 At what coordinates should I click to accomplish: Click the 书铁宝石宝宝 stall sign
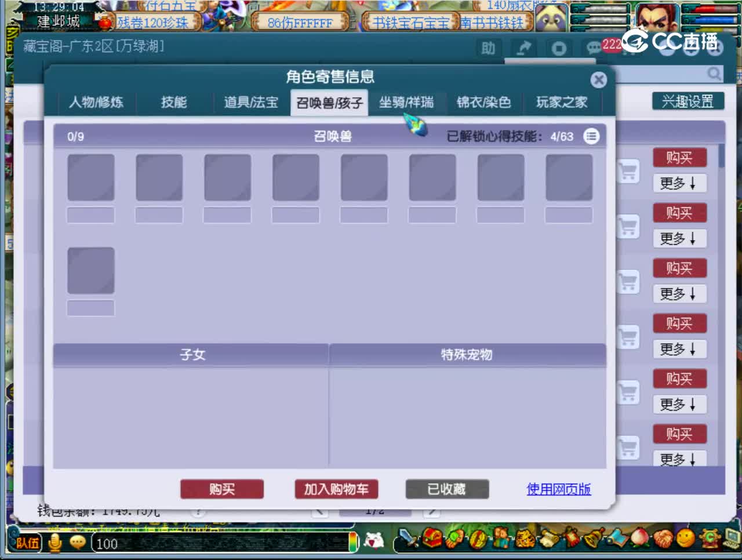(410, 23)
